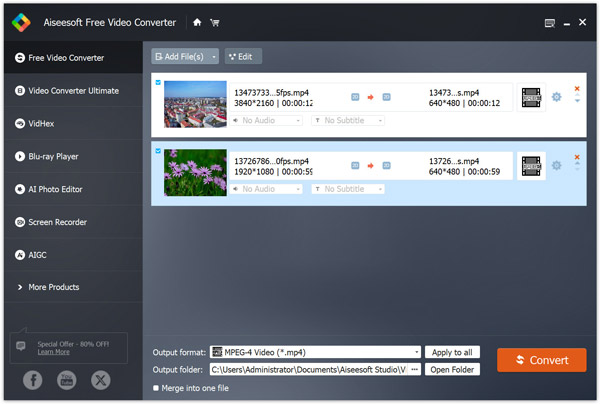Image resolution: width=600 pixels, height=404 pixels.
Task: Uncheck the 13726786 file checkbox
Action: coord(158,151)
